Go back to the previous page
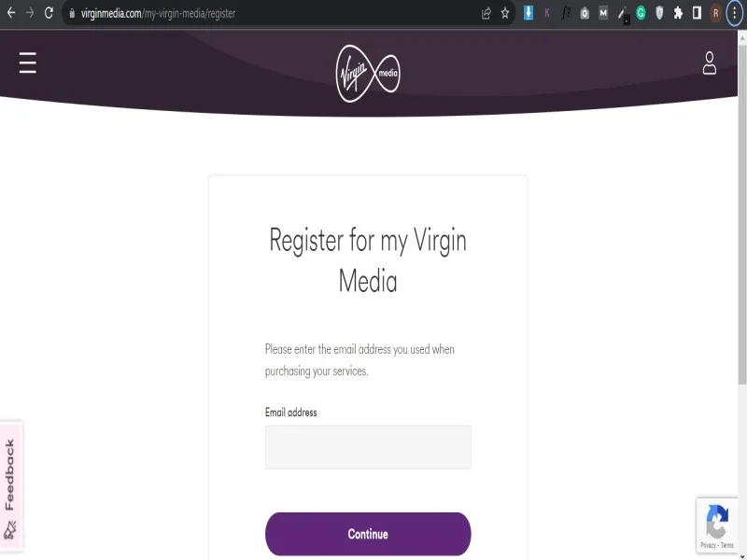The height and width of the screenshot is (560, 747). click(11, 13)
